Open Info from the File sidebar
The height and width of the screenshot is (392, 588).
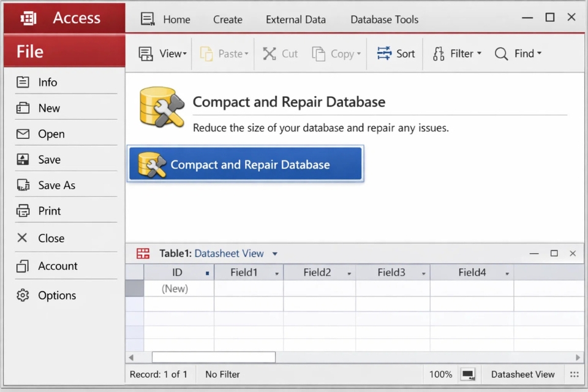[47, 82]
